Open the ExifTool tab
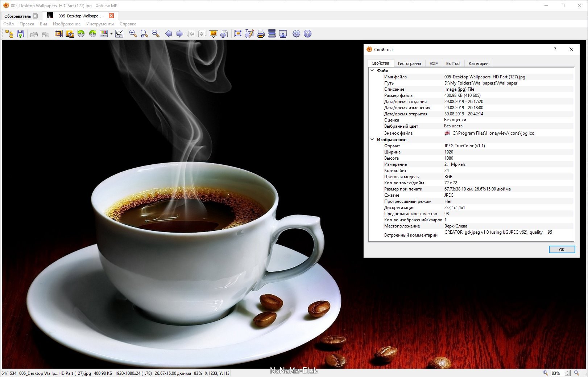This screenshot has height=377, width=588. 453,63
